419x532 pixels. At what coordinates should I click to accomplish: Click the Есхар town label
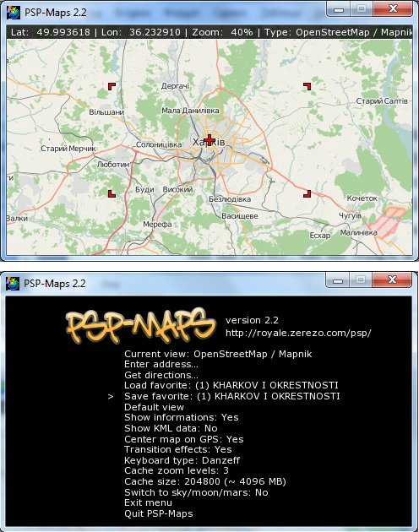320,236
